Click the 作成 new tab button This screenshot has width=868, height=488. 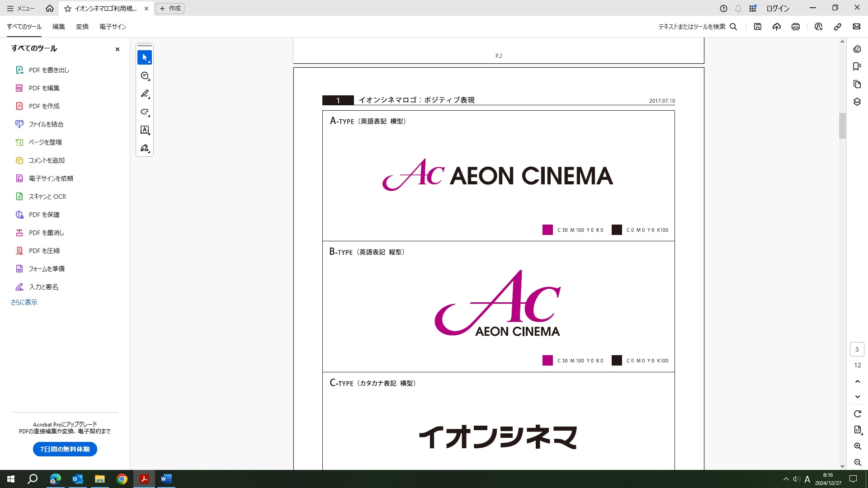(170, 8)
